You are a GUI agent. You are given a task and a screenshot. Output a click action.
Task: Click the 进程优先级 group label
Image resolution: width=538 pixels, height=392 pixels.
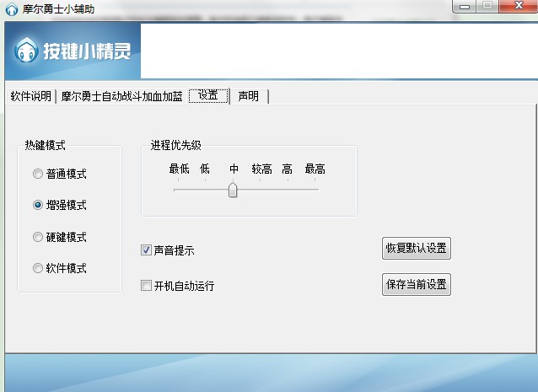[175, 145]
